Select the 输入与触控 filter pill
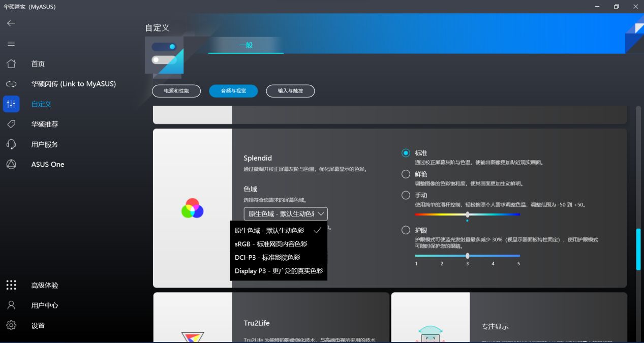Viewport: 644px width, 343px height. [x=290, y=91]
